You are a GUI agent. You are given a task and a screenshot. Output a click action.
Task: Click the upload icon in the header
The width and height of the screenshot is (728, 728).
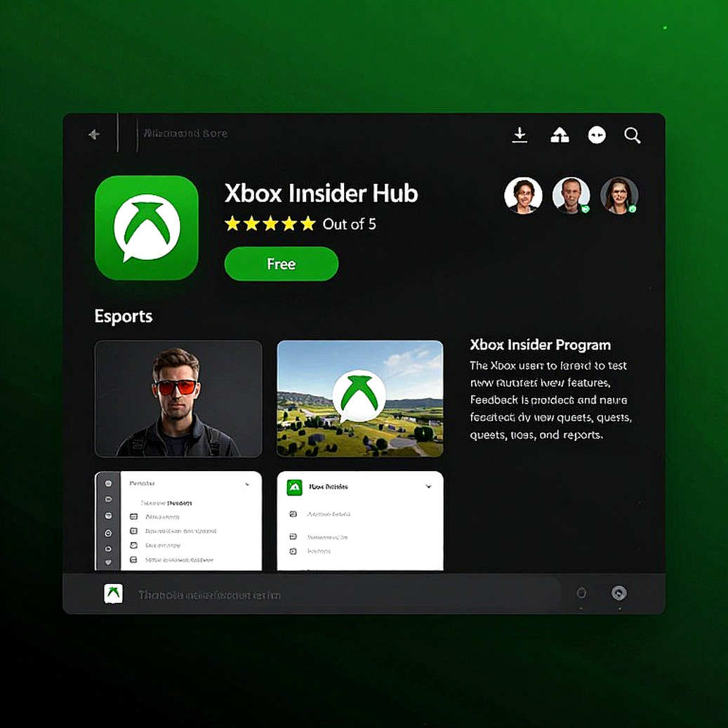pyautogui.click(x=560, y=135)
